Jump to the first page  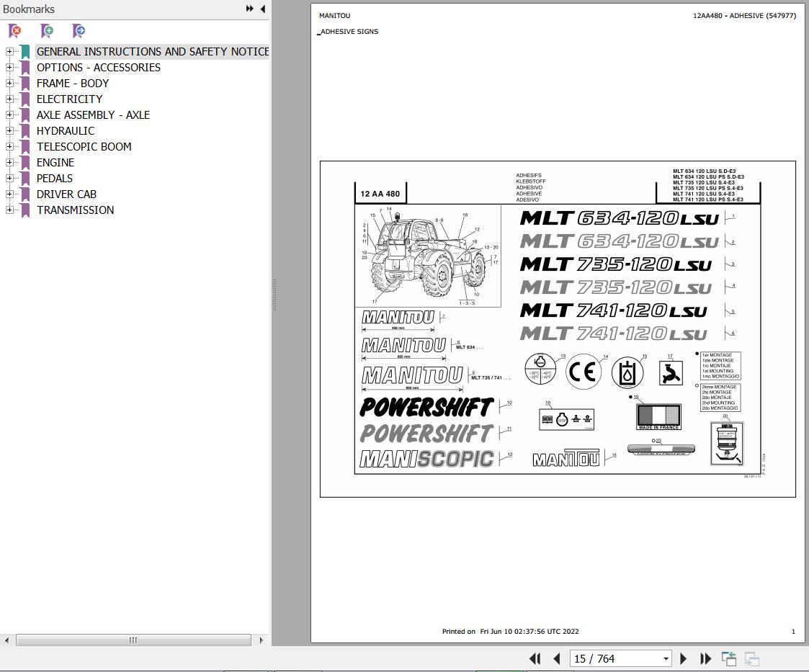click(x=535, y=658)
